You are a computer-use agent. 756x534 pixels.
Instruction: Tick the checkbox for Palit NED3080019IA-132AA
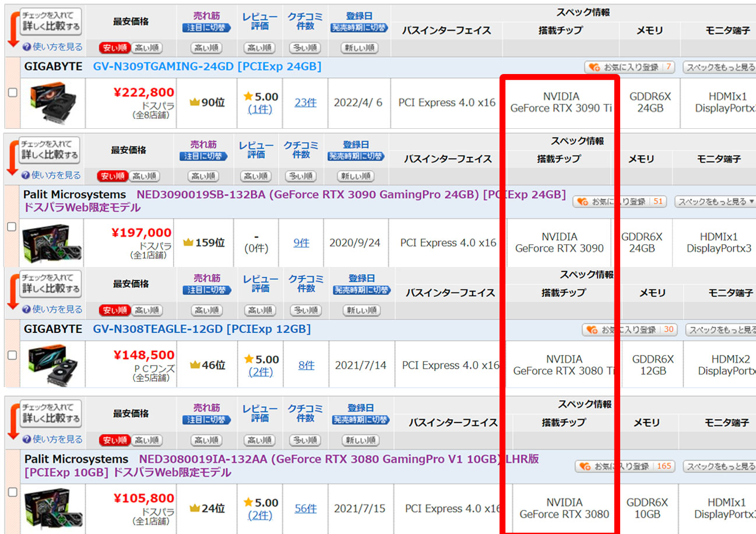click(x=13, y=493)
